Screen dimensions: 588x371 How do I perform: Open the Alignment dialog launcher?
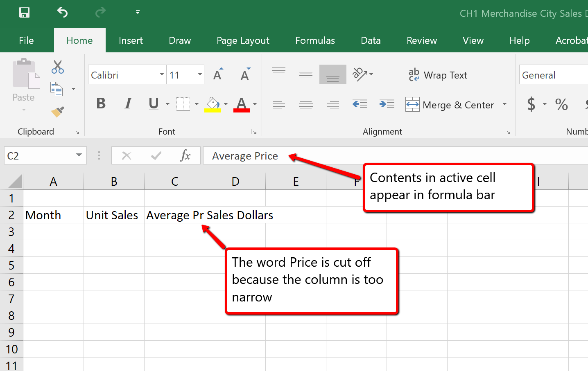click(507, 132)
